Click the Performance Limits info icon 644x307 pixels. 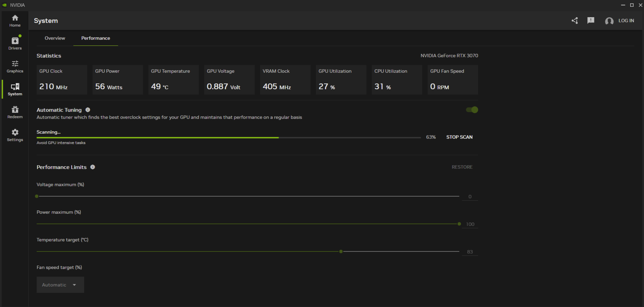93,167
